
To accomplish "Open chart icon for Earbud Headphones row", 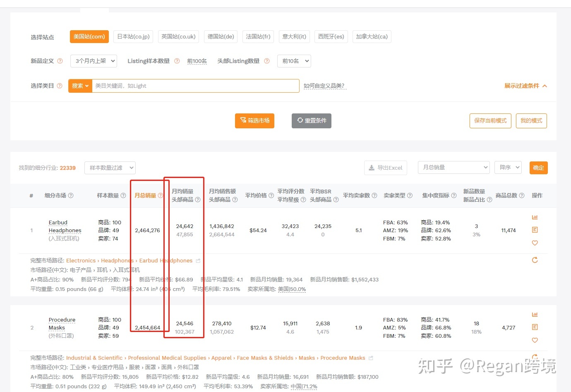I will 535,217.
